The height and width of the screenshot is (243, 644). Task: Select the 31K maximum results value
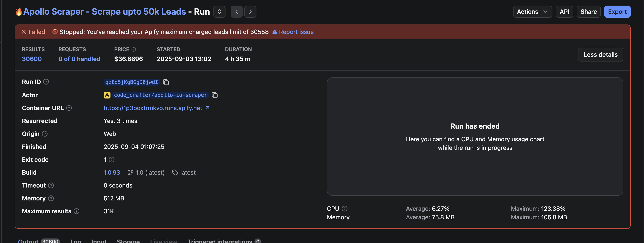(x=109, y=211)
